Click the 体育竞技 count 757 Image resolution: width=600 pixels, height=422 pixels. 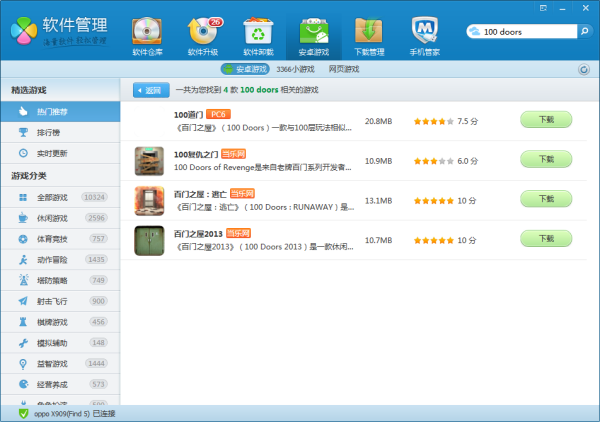(98, 239)
